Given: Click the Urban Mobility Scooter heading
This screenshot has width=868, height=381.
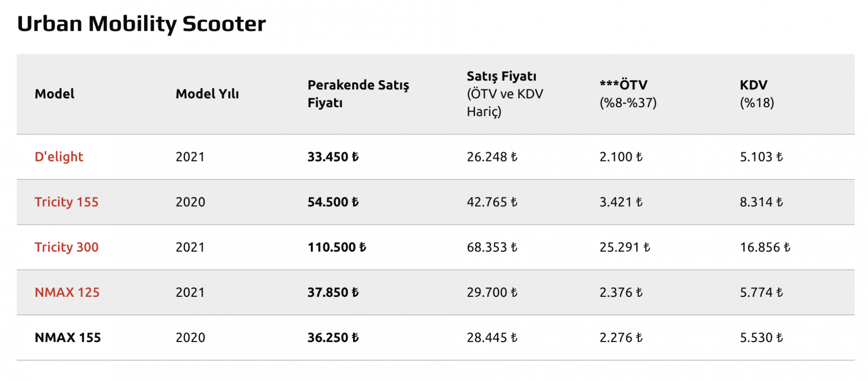Looking at the screenshot, I should (142, 24).
